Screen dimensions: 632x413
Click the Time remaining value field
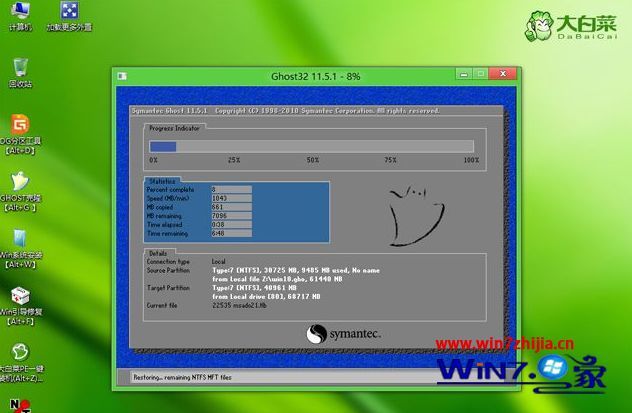point(232,234)
